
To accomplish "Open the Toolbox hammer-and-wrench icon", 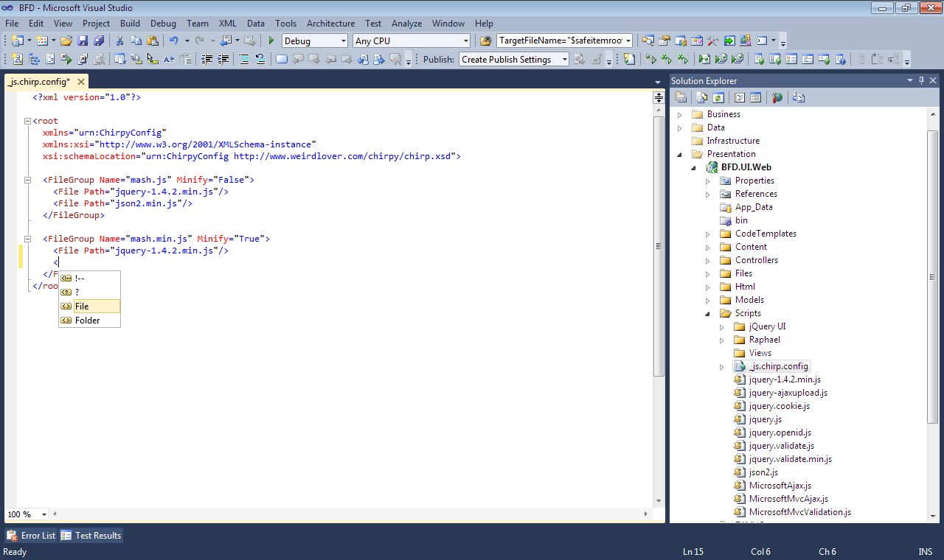I will tap(712, 41).
